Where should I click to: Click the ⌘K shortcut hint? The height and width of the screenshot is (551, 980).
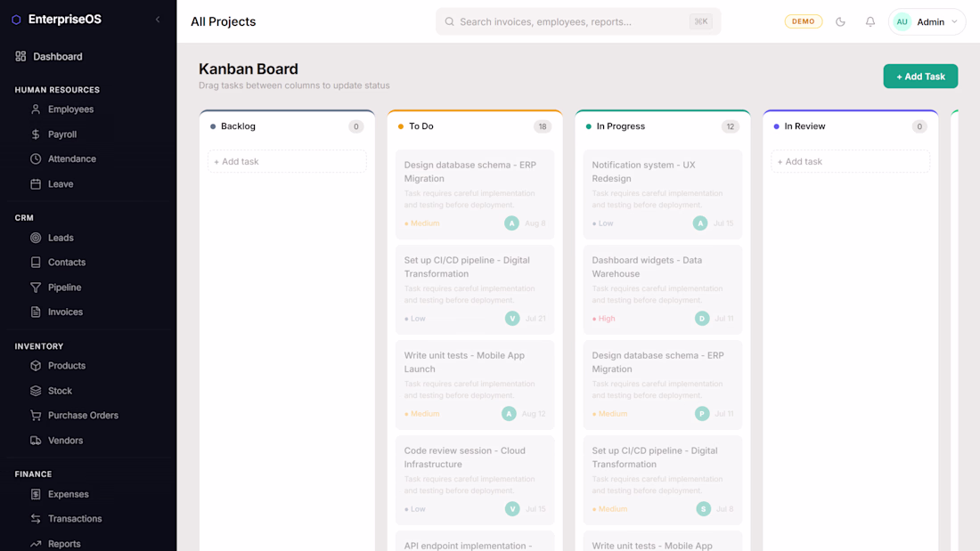point(700,22)
